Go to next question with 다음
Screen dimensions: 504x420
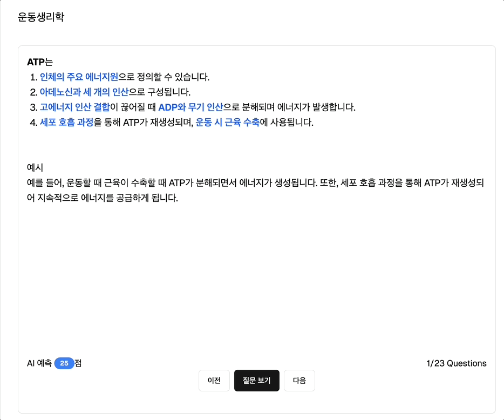[x=299, y=381]
